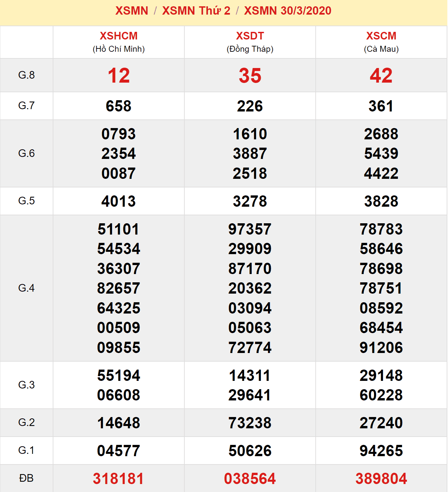Viewport: 448px width, 492px height.
Task: Click G.1 number 50626
Action: (250, 451)
